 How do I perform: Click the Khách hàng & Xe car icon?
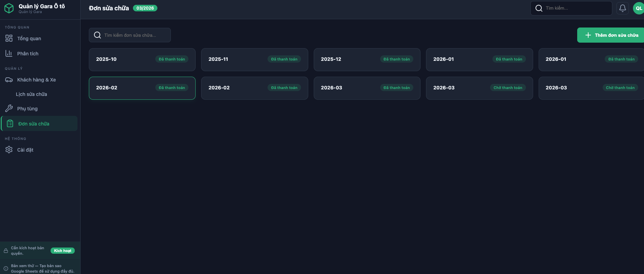pos(9,80)
